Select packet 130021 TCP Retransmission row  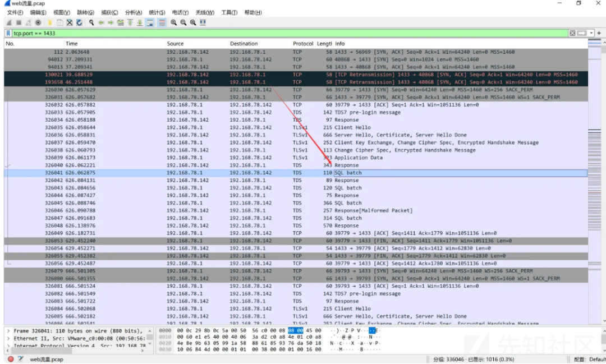pos(296,75)
